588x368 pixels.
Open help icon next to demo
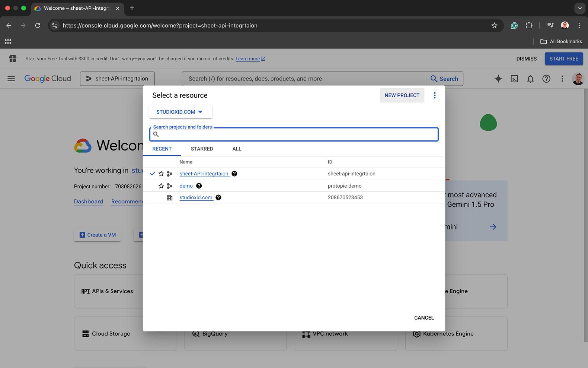pos(199,186)
